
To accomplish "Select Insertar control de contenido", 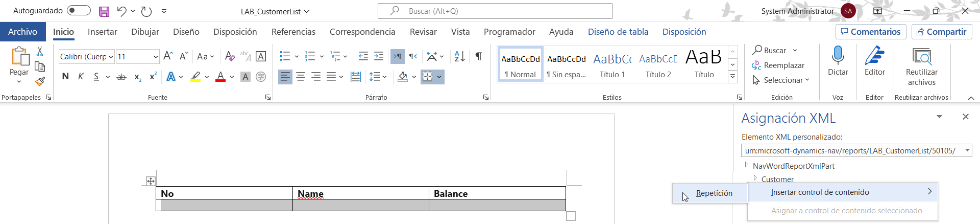I will click(x=842, y=192).
